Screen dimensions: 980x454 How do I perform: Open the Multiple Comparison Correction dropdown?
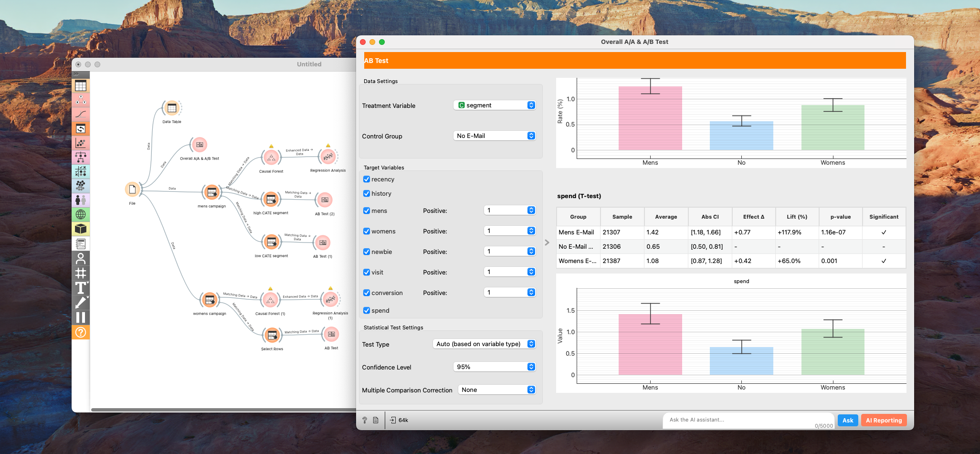coord(496,390)
